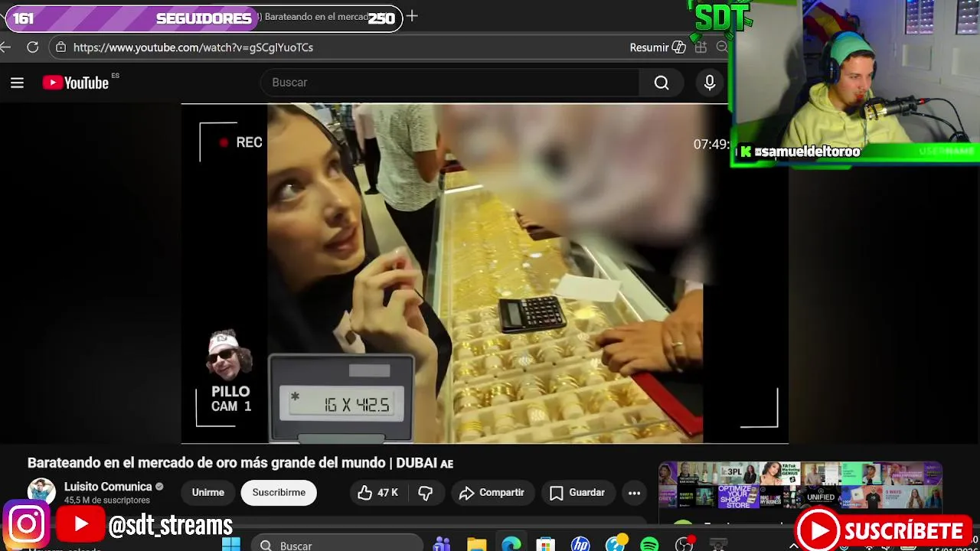
Task: Go back with the browser arrow
Action: (x=5, y=47)
